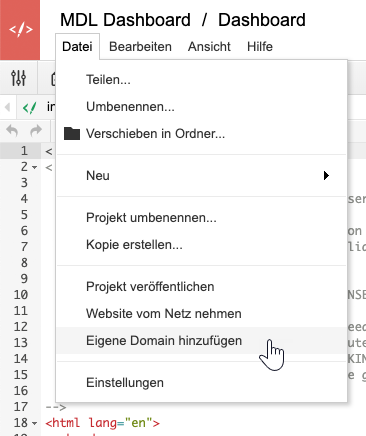Click the folder icon beside Verschieben in Ordner

[72, 134]
